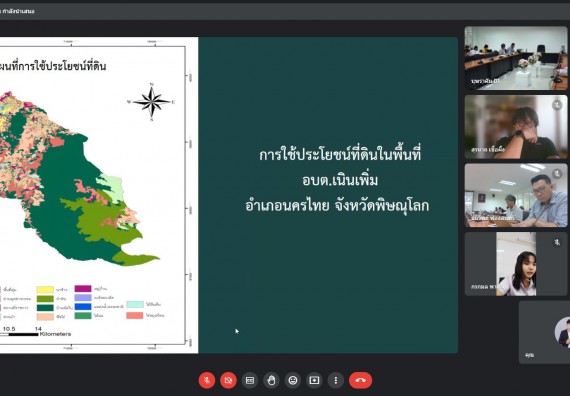Click the lavender legend swatch
The width and height of the screenshot is (570, 396).
tap(83, 297)
